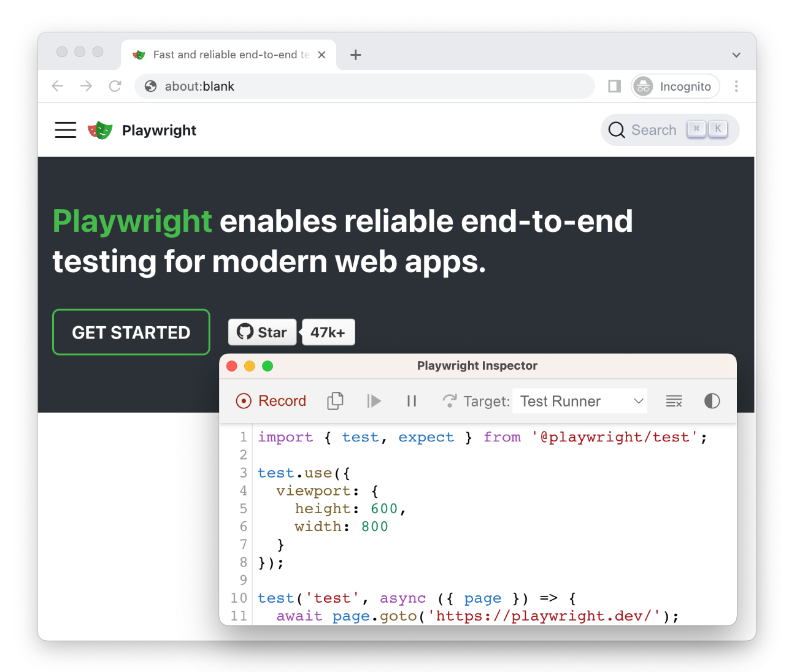Image resolution: width=789 pixels, height=672 pixels.
Task: Toggle the browser side panel icon
Action: coord(614,86)
